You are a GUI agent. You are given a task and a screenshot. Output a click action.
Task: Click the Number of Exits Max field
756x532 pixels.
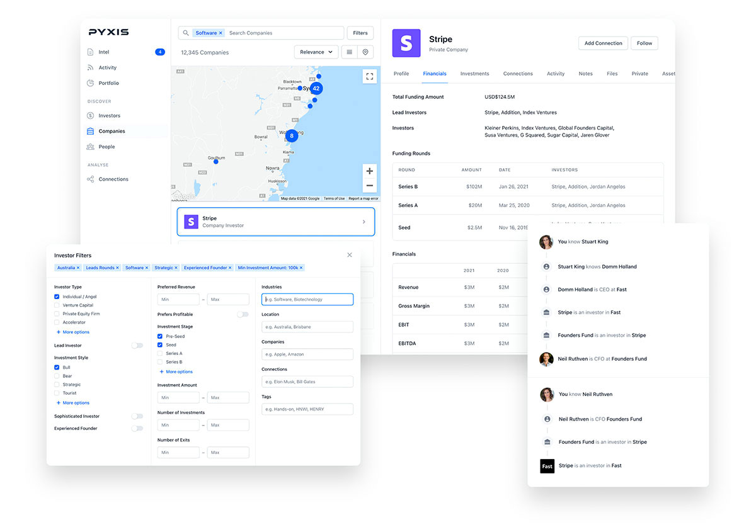pyautogui.click(x=228, y=453)
